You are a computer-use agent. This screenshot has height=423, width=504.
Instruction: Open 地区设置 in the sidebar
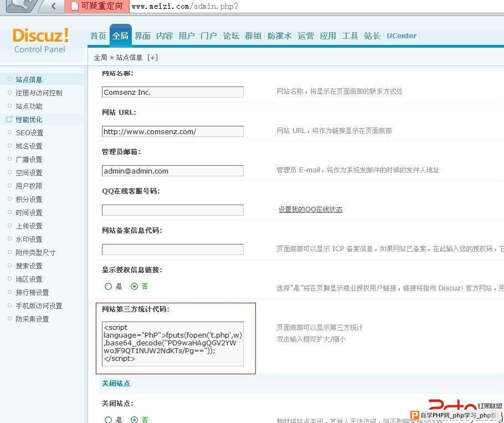pyautogui.click(x=29, y=279)
